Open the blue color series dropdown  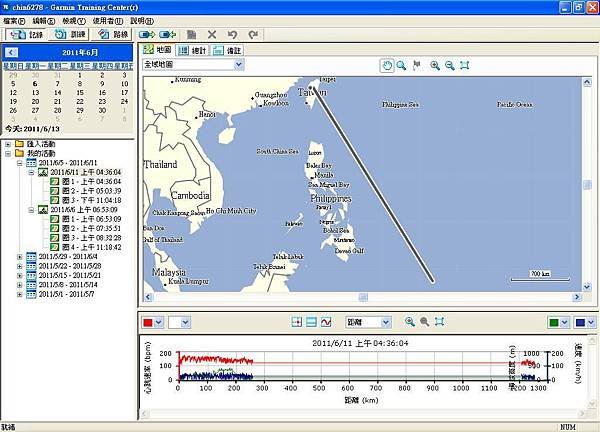(x=585, y=322)
